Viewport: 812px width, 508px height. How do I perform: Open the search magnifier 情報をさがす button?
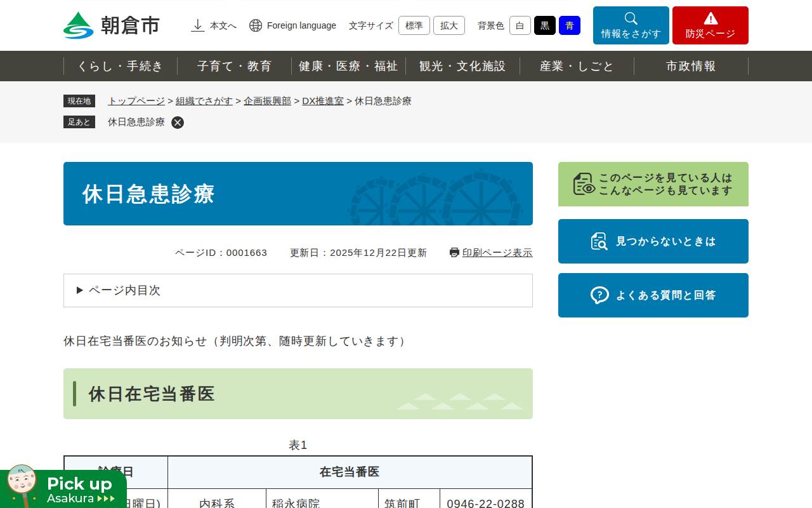(631, 25)
